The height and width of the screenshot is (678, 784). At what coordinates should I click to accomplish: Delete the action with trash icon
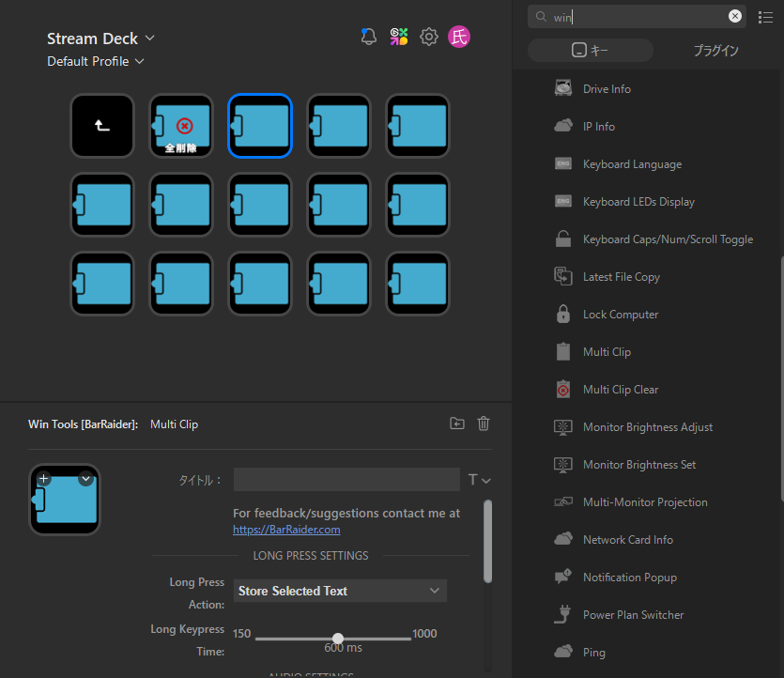point(483,424)
